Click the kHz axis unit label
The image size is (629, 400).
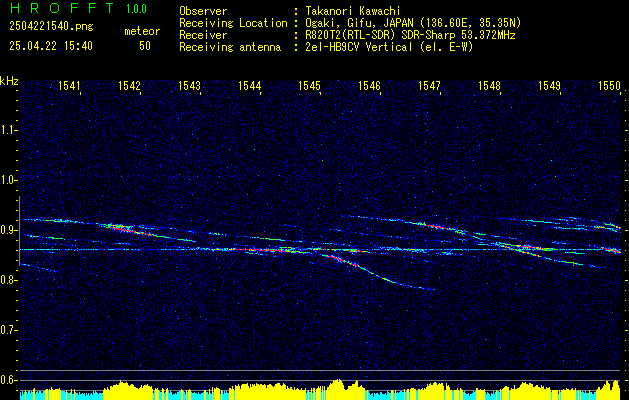(9, 81)
